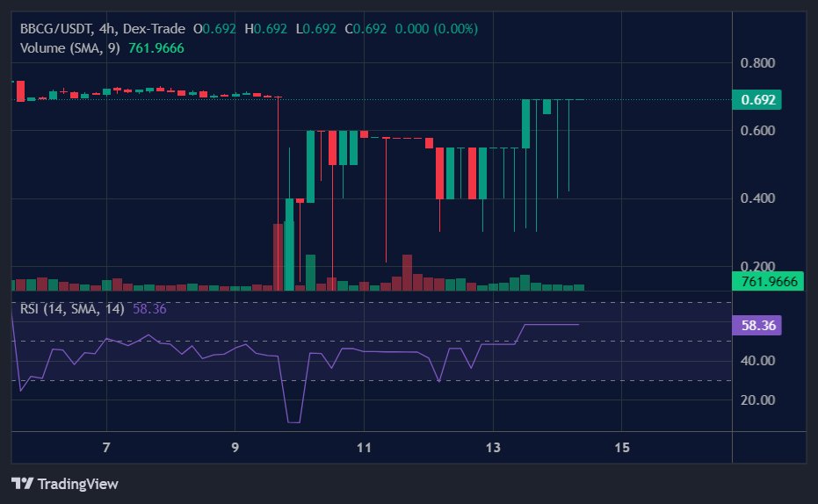The image size is (818, 504).
Task: Click the 58.36 RSI axis label
Action: (x=757, y=325)
